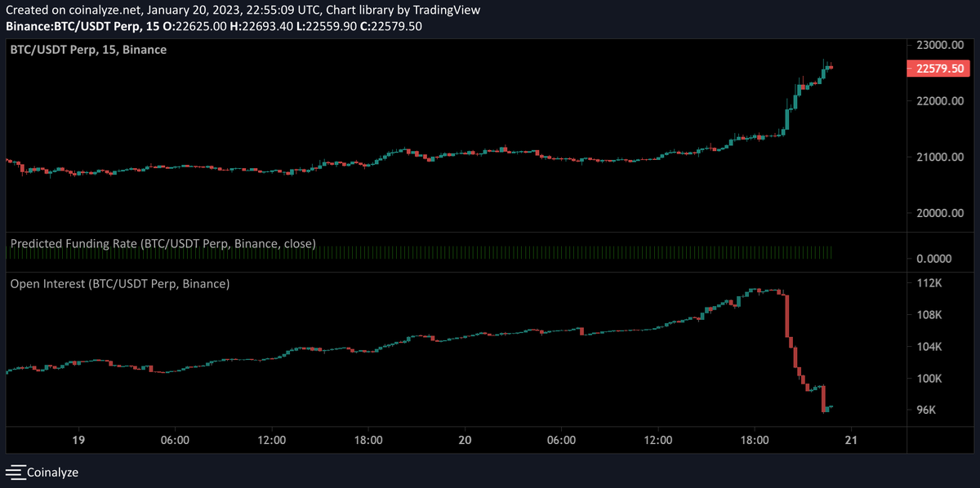Click the 104K open interest axis label
Viewport: 980px width, 488px height.
tap(931, 347)
